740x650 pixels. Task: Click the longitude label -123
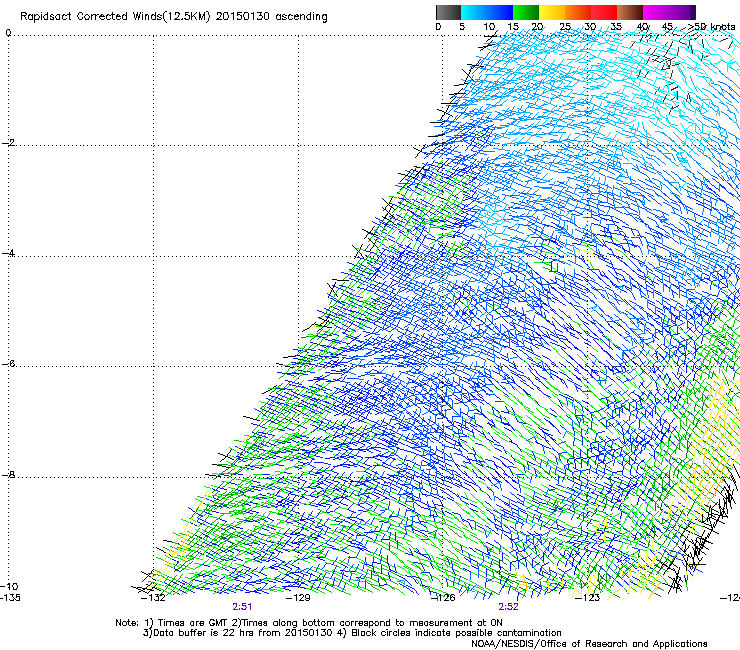(588, 598)
